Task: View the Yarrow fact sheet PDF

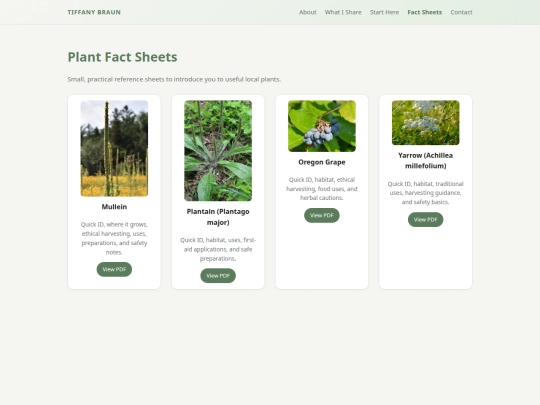Action: (x=426, y=219)
